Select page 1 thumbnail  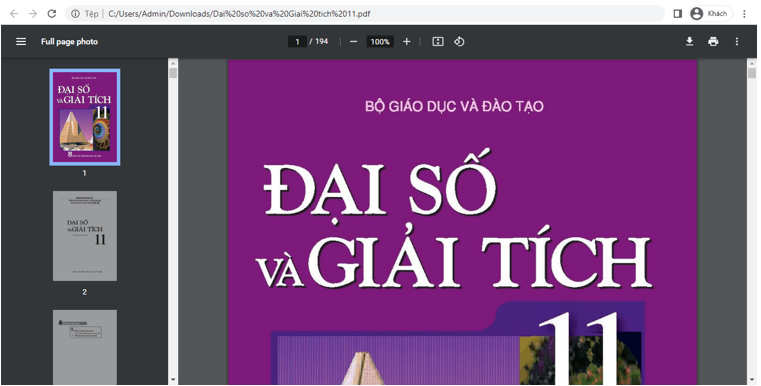84,117
